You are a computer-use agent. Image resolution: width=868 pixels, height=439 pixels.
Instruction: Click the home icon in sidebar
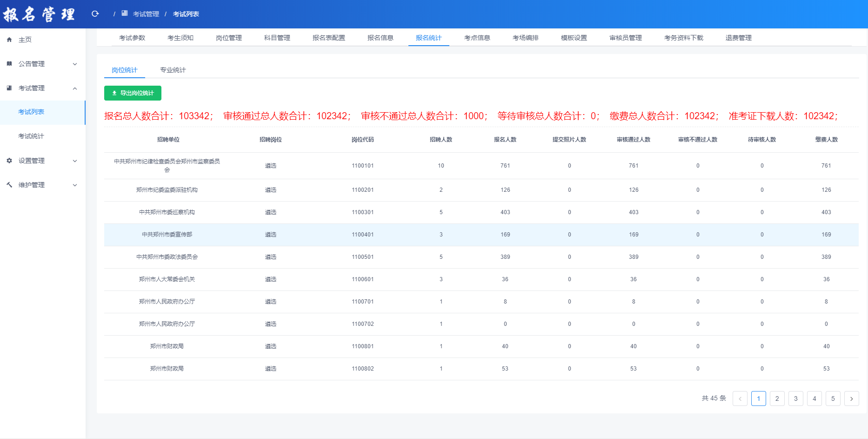(9, 40)
